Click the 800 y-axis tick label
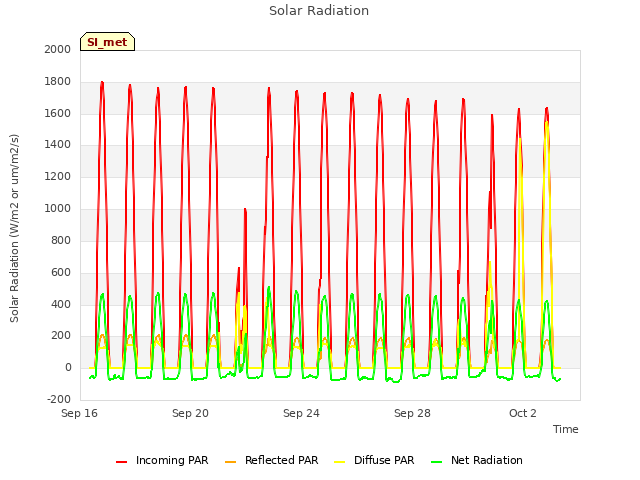The height and width of the screenshot is (480, 640). (61, 240)
